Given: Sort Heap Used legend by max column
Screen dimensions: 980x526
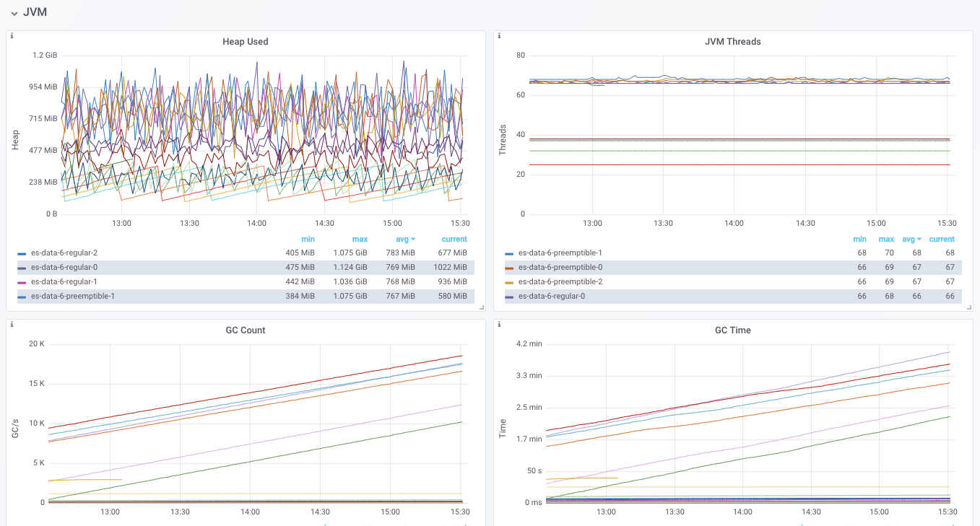Looking at the screenshot, I should tap(360, 240).
